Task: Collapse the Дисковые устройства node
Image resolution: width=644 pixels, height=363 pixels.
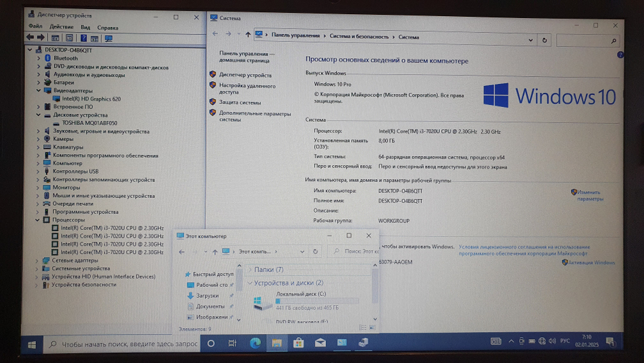Action: pos(38,115)
